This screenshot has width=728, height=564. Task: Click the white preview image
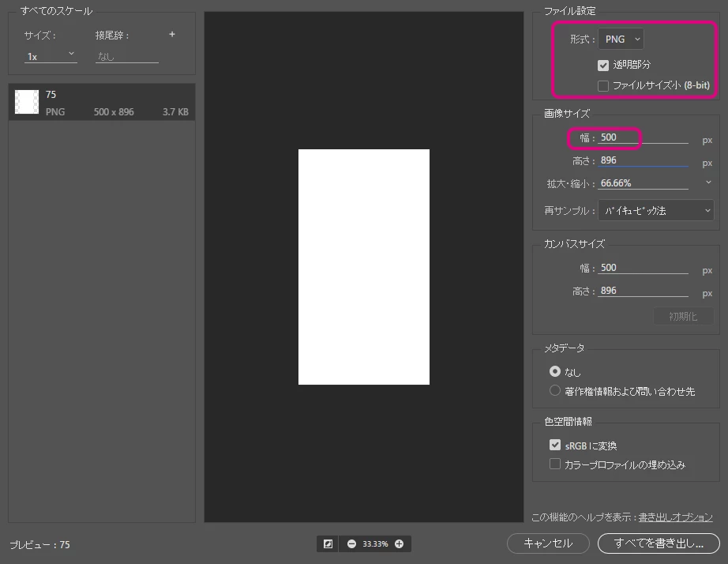(363, 267)
